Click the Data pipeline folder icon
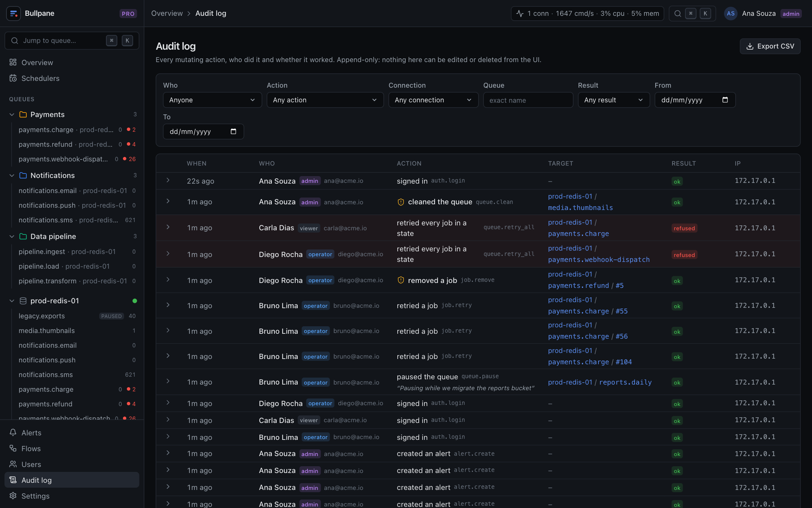Image resolution: width=812 pixels, height=508 pixels. click(x=23, y=236)
